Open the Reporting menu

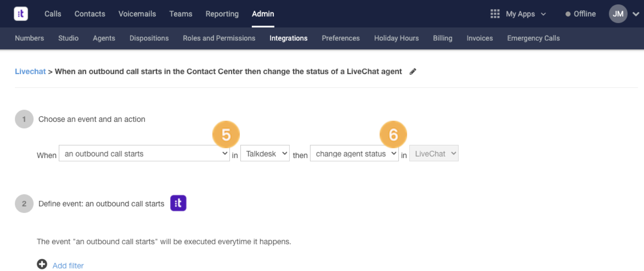[222, 14]
